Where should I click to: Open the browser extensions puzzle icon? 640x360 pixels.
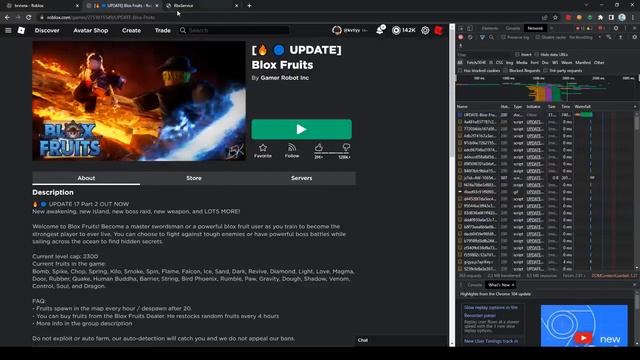click(x=600, y=18)
